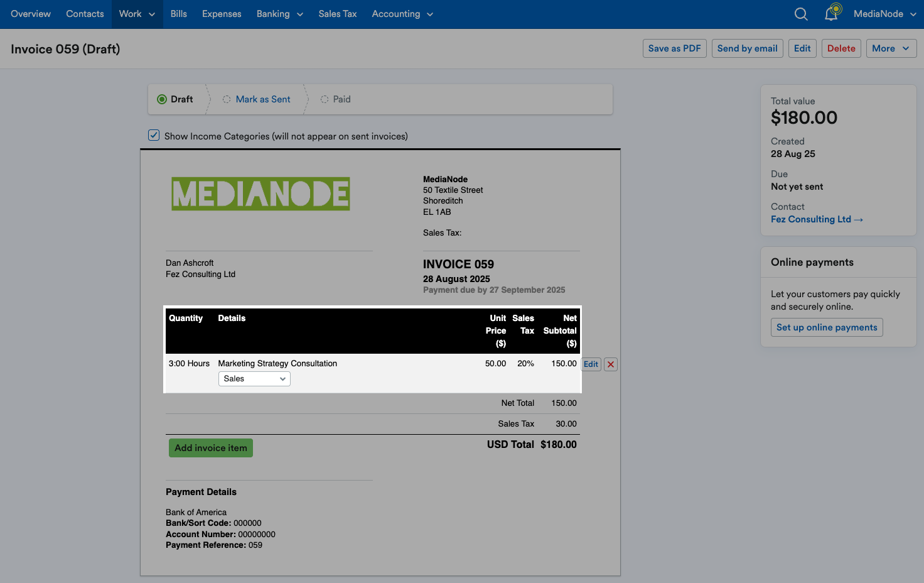Click the 'Marketing Strategy Consultation' details text
Viewport: 924px width, 583px height.
pyautogui.click(x=277, y=364)
